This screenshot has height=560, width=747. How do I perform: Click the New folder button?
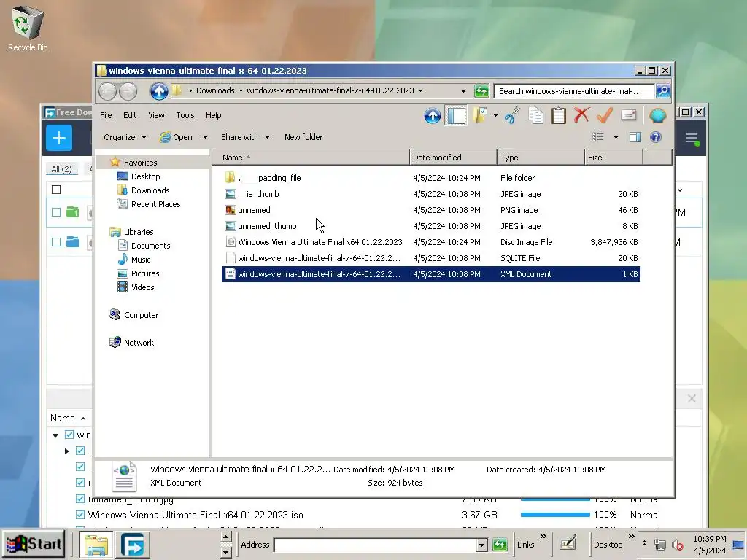pos(303,137)
